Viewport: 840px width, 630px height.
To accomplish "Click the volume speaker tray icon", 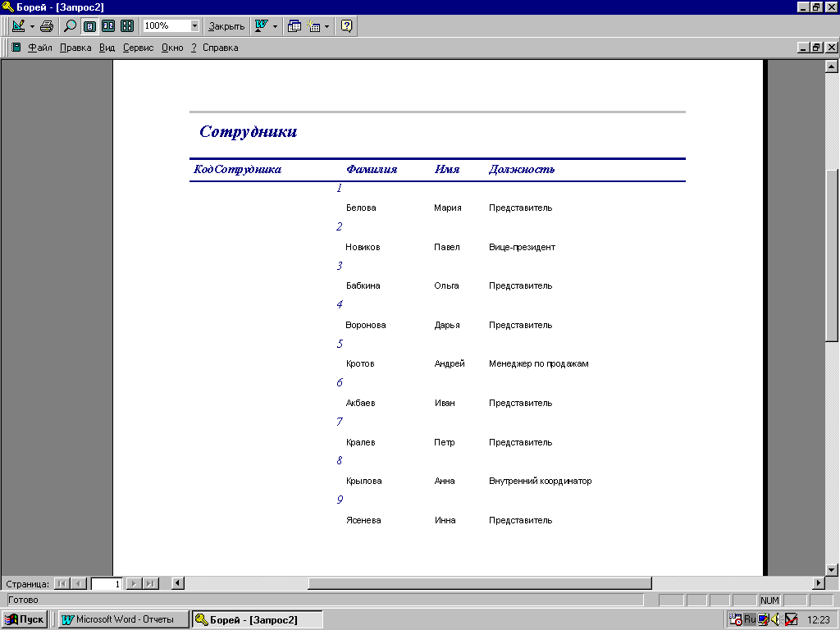I will coord(775,619).
